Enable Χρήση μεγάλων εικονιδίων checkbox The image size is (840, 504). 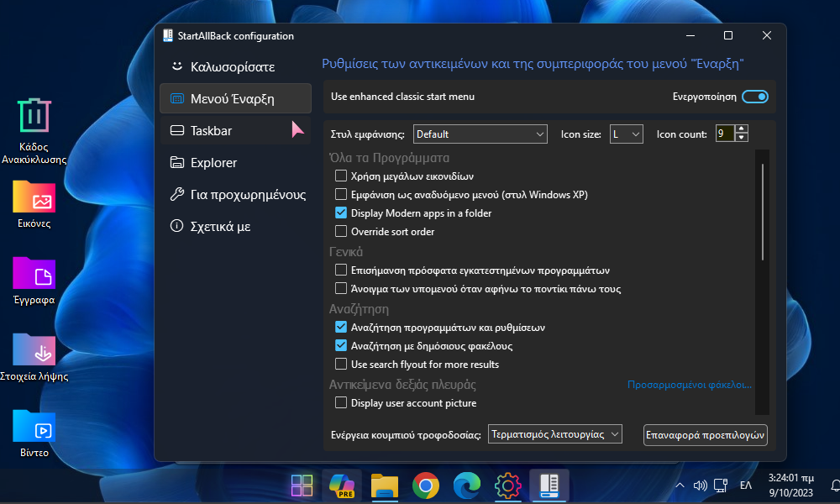coord(341,176)
